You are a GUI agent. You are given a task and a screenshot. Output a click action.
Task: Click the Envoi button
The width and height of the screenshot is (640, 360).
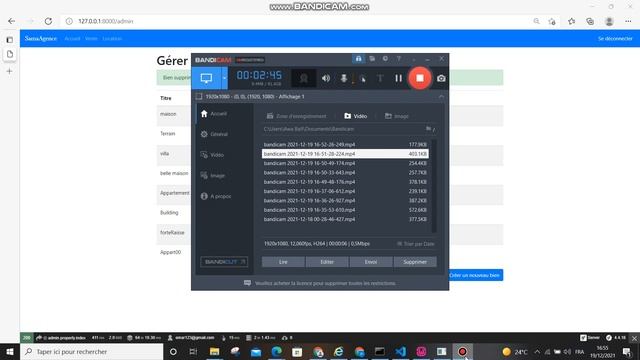pos(371,262)
